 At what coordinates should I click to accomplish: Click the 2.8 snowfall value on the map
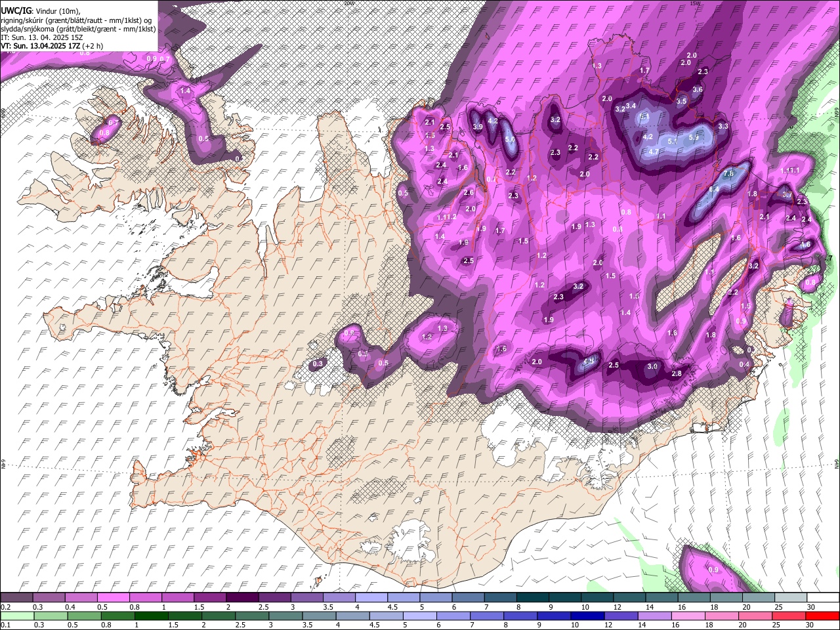click(677, 373)
